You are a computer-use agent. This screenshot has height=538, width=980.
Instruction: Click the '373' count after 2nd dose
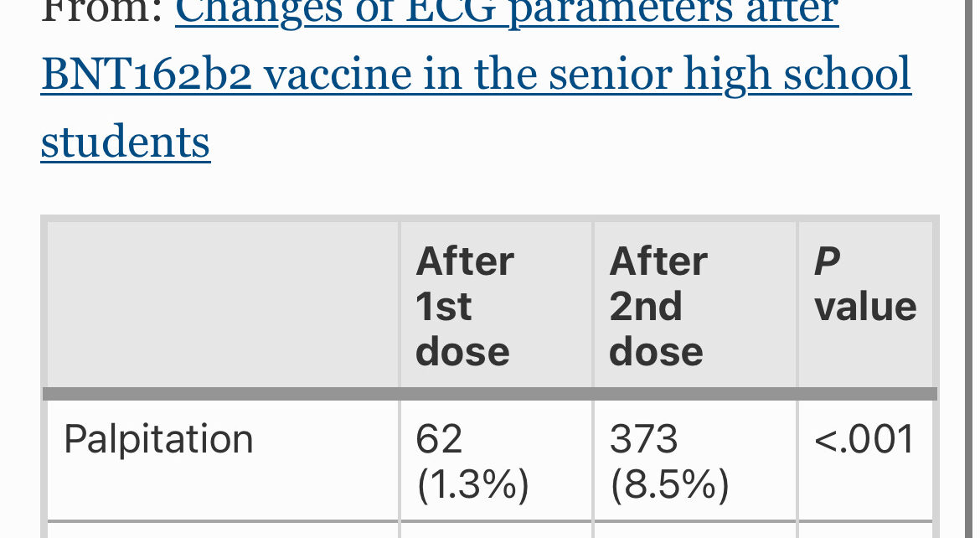pyautogui.click(x=644, y=439)
